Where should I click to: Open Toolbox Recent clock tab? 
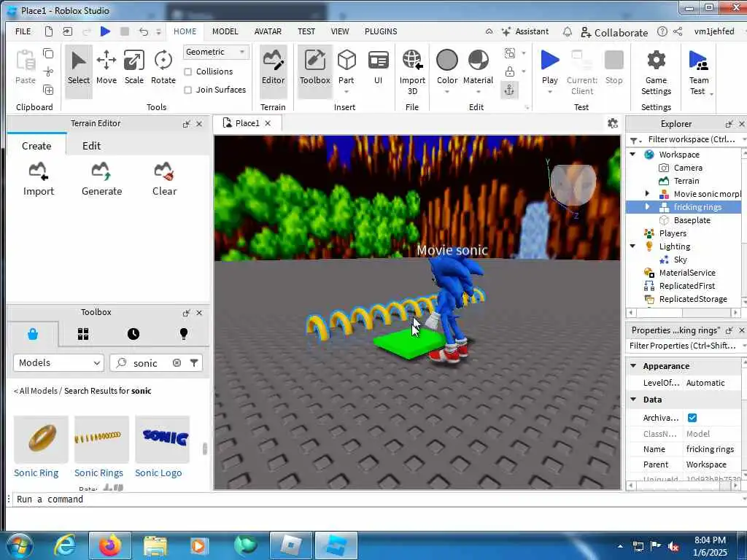coord(133,334)
